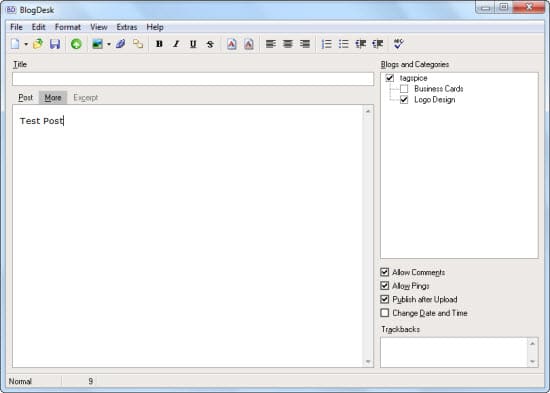Click the editor scrollbar up arrow
The height and width of the screenshot is (393, 550).
click(368, 111)
